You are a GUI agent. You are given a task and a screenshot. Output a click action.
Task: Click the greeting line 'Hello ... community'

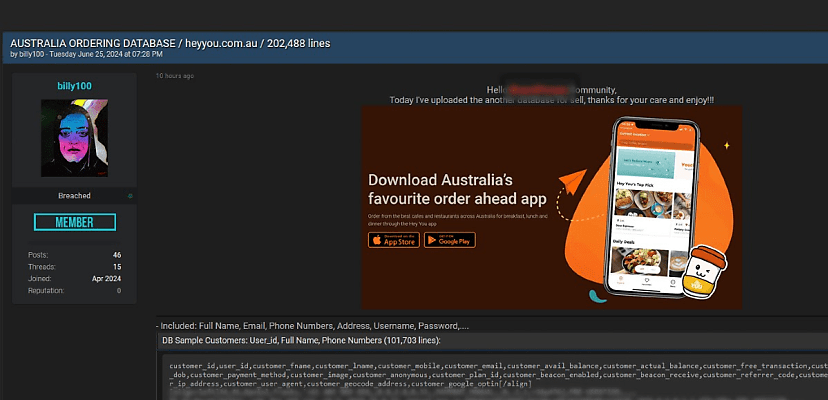tap(551, 90)
